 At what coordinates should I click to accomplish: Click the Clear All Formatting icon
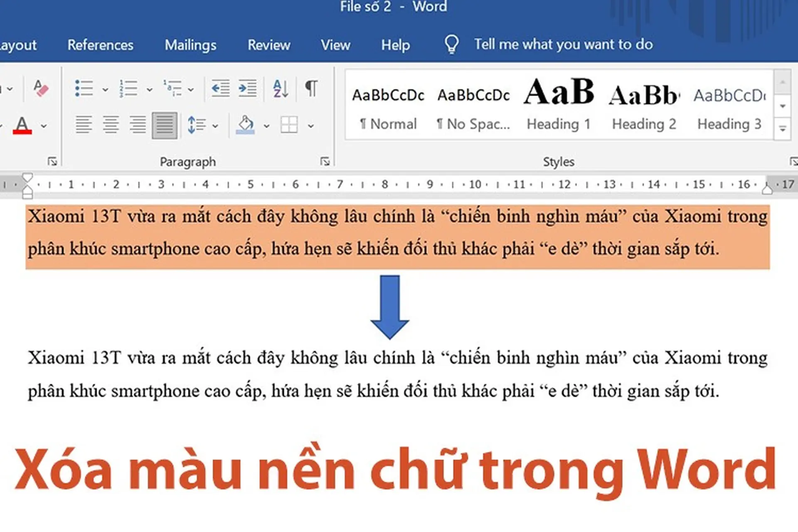[x=41, y=88]
